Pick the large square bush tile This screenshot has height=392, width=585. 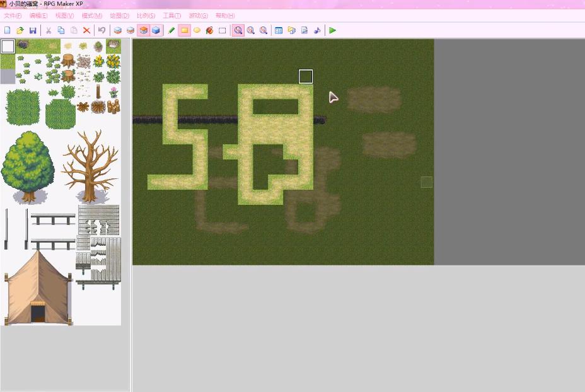pos(23,107)
